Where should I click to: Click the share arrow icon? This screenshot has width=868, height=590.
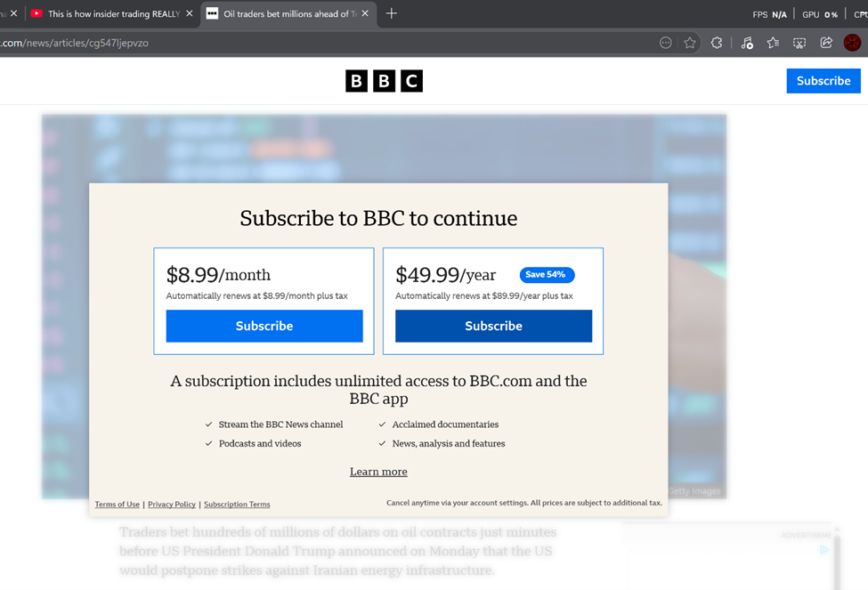(826, 43)
